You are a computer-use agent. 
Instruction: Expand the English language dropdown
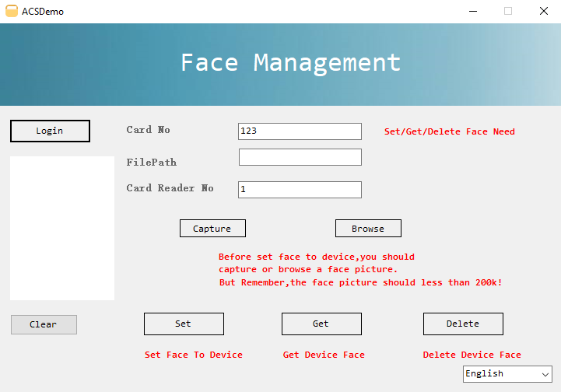pyautogui.click(x=507, y=374)
